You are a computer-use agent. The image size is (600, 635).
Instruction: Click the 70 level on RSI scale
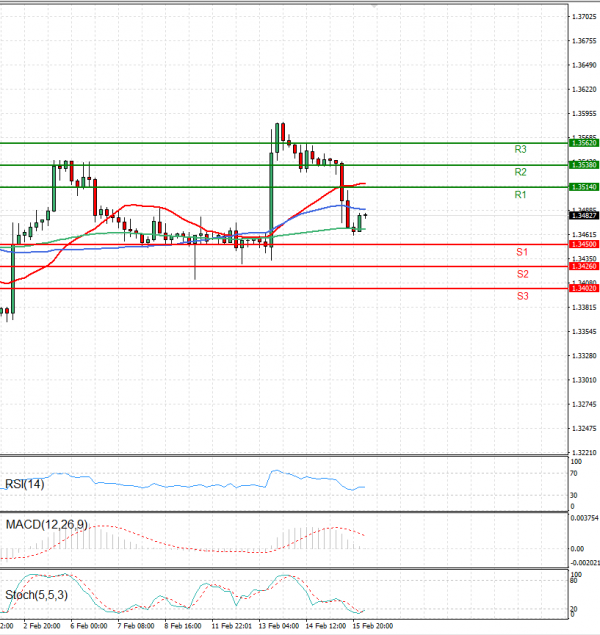pyautogui.click(x=574, y=473)
